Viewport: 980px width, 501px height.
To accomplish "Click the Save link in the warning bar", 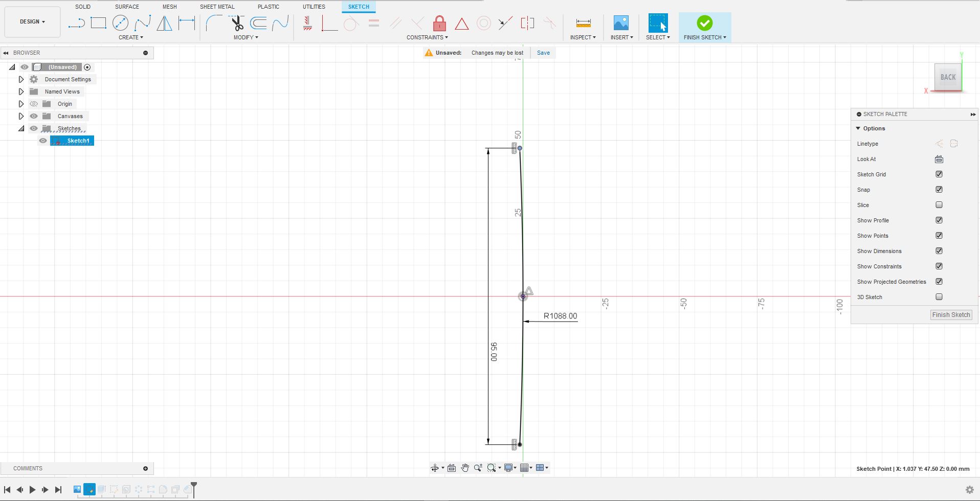I will [x=543, y=52].
